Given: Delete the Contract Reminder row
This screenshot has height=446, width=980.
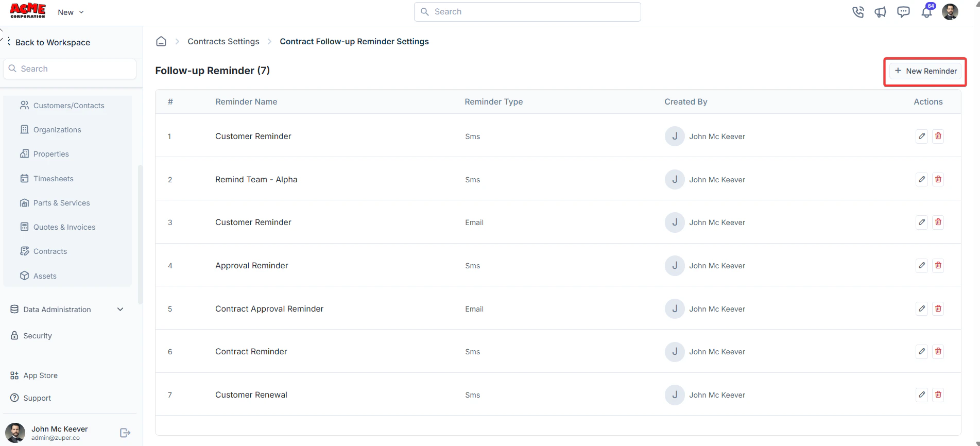Looking at the screenshot, I should [938, 351].
